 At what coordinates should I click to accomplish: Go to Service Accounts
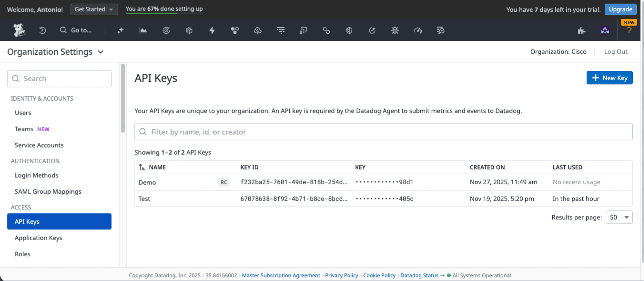(x=39, y=145)
